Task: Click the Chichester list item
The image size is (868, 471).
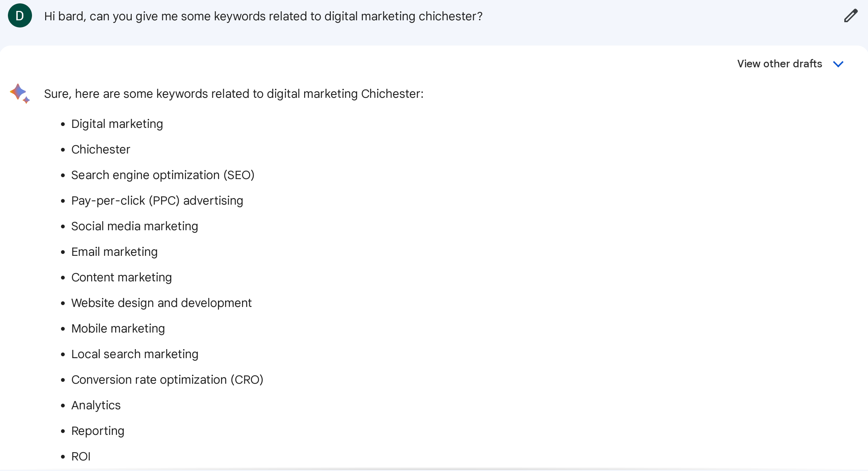Action: [101, 149]
